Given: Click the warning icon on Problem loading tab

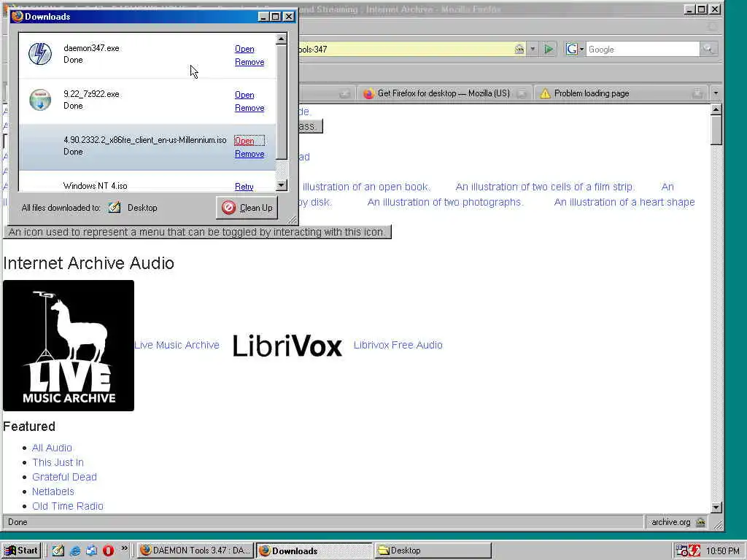Looking at the screenshot, I should [545, 93].
